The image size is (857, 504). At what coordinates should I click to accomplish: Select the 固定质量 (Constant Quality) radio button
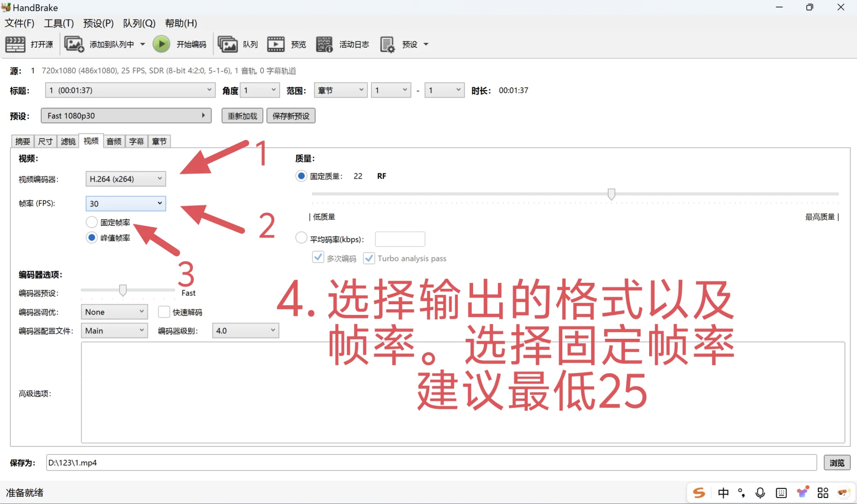[x=301, y=176]
